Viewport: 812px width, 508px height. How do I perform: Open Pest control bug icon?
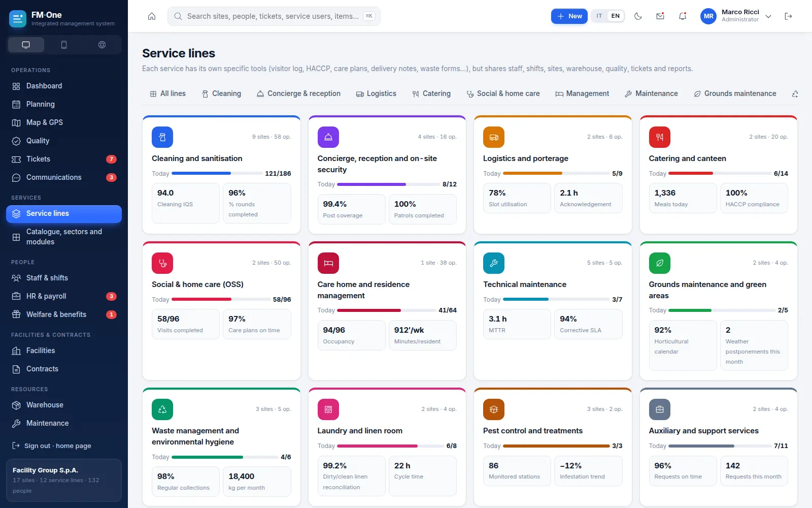[x=494, y=409]
